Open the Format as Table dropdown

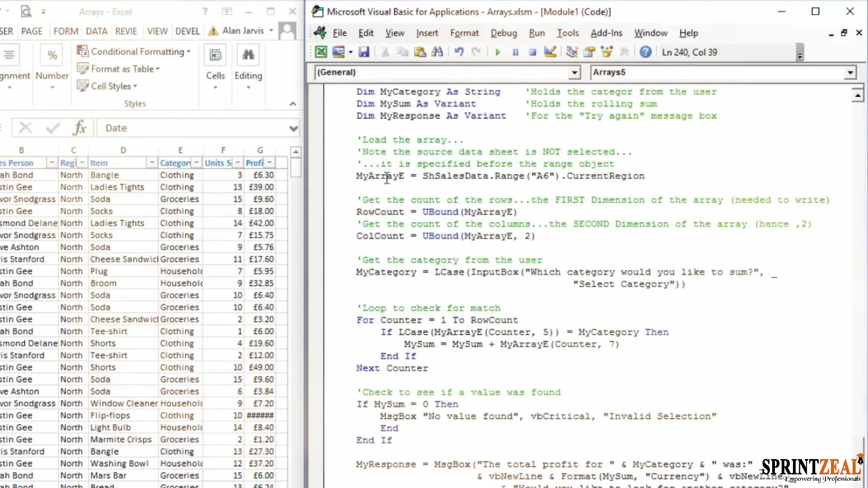coord(118,69)
